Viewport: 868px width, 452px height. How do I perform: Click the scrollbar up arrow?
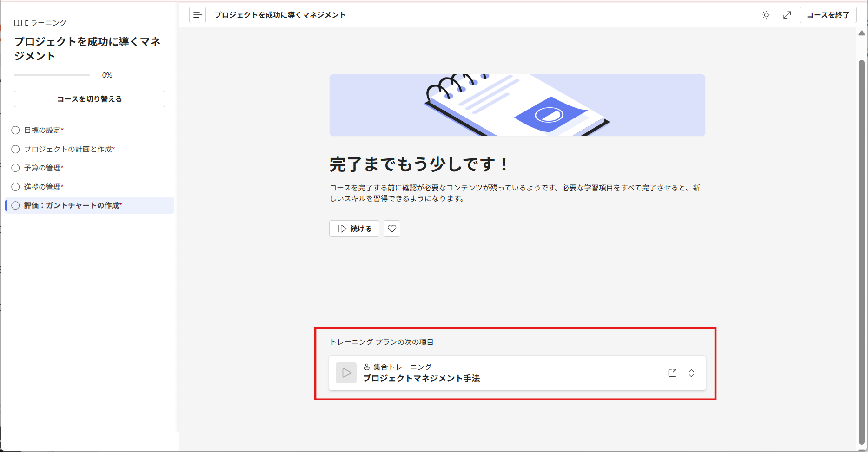tap(861, 33)
